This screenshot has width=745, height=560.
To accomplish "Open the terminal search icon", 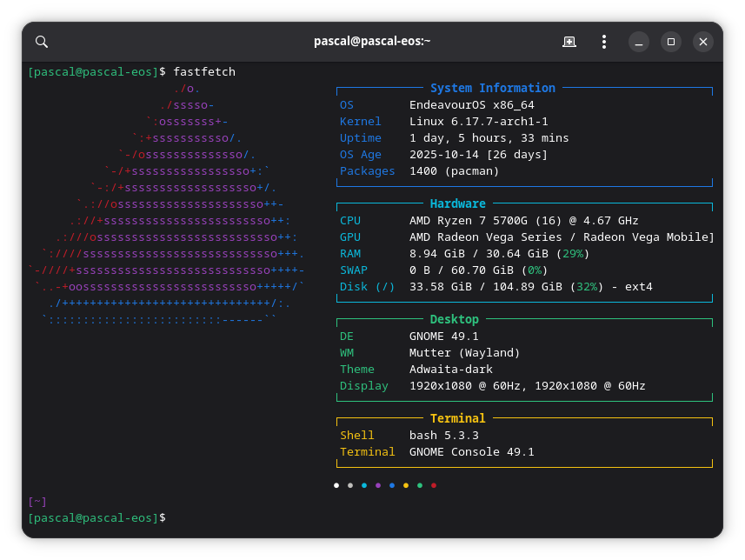I will click(x=42, y=42).
